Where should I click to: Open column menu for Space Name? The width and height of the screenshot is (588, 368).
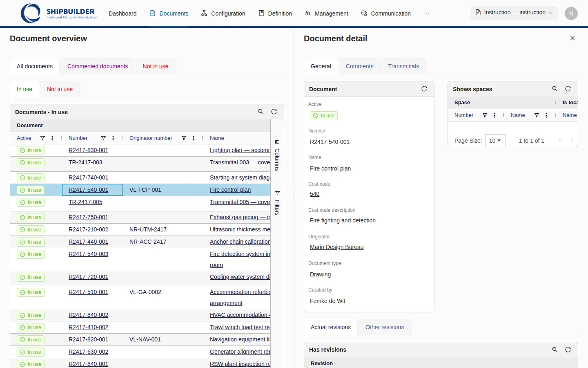click(x=546, y=115)
